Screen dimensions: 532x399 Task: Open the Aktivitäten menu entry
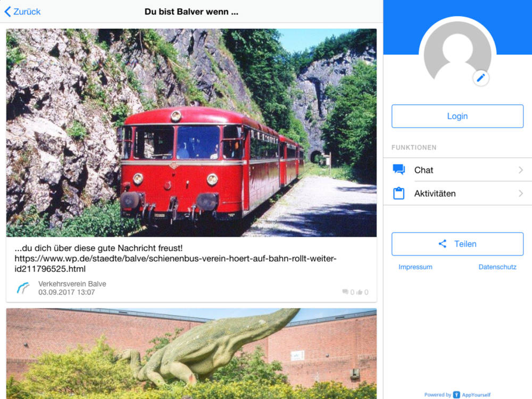(458, 194)
